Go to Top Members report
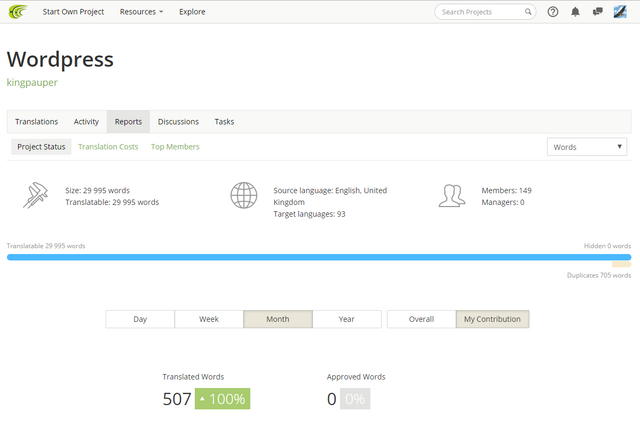The width and height of the screenshot is (640, 430). pyautogui.click(x=175, y=147)
